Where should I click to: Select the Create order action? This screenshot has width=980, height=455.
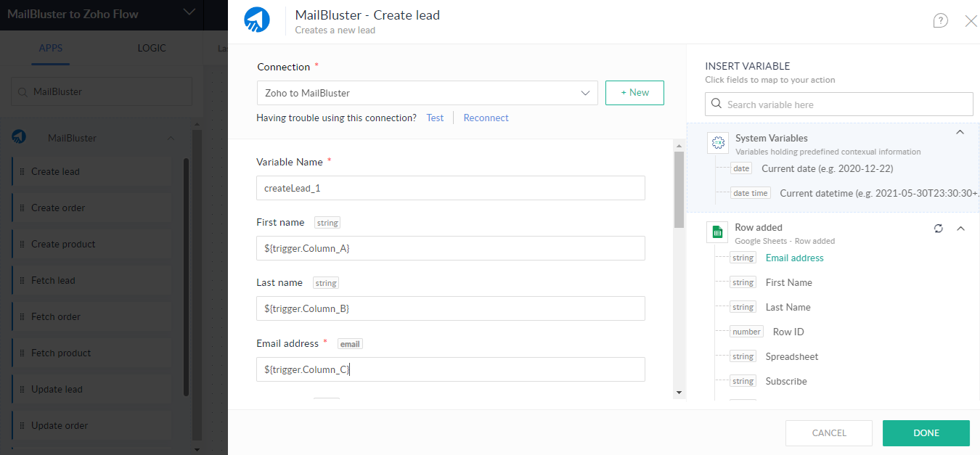(92, 208)
